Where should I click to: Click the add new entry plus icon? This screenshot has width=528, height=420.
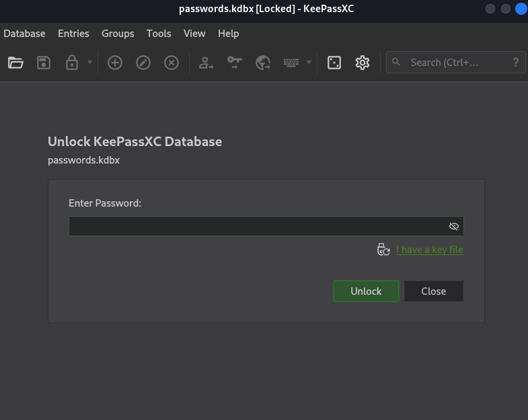click(115, 63)
